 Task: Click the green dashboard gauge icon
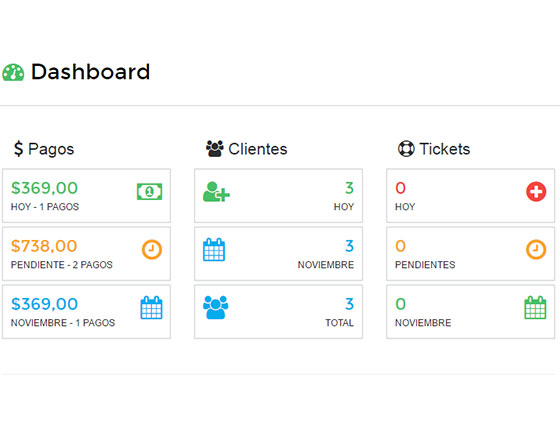pos(13,72)
